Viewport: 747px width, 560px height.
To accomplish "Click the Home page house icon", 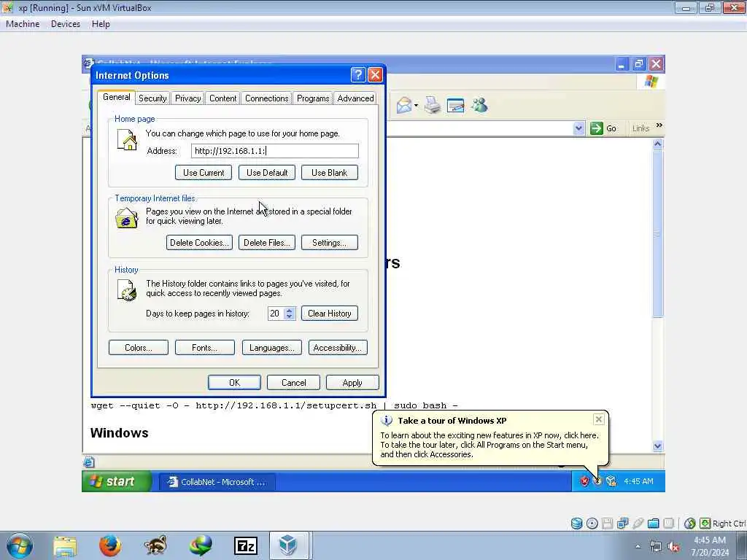I will (127, 141).
